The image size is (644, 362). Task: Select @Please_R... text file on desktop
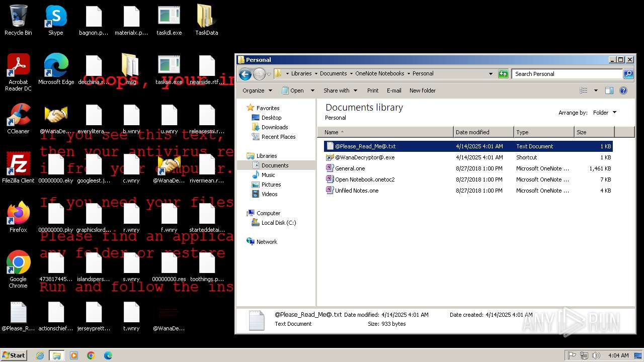(18, 316)
